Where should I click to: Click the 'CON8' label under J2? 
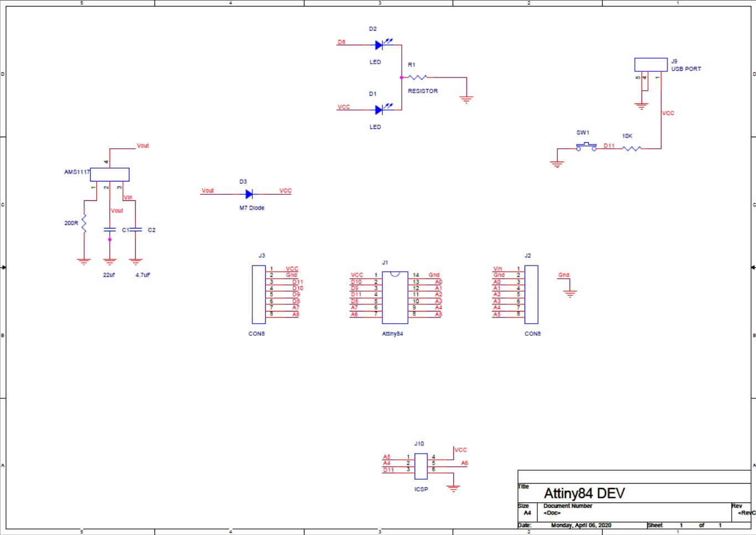(x=533, y=334)
